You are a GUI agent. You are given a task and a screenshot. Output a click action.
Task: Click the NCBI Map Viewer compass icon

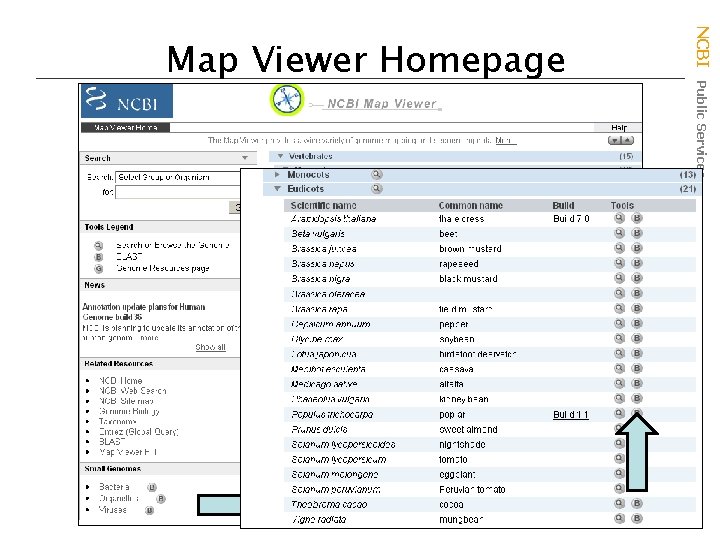click(287, 100)
